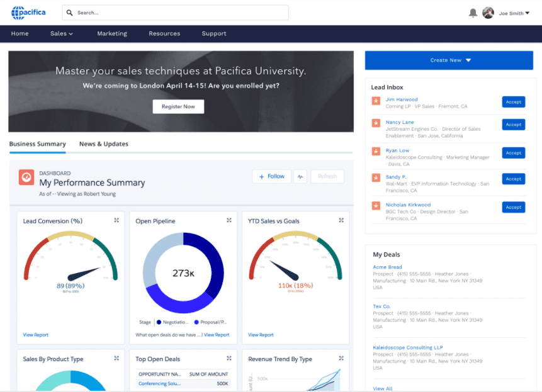
Task: Click the 273K Open Pipeline donut chart
Action: [183, 273]
